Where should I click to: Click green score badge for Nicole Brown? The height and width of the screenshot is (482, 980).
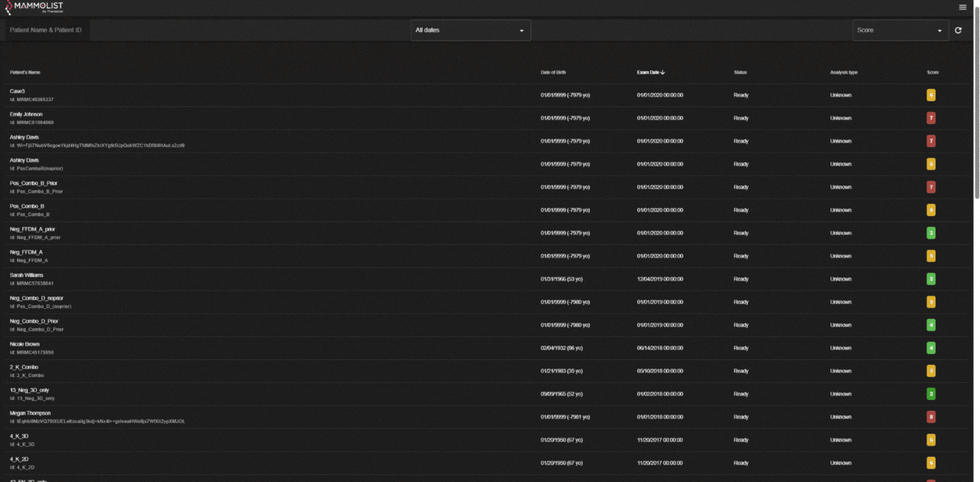click(931, 348)
